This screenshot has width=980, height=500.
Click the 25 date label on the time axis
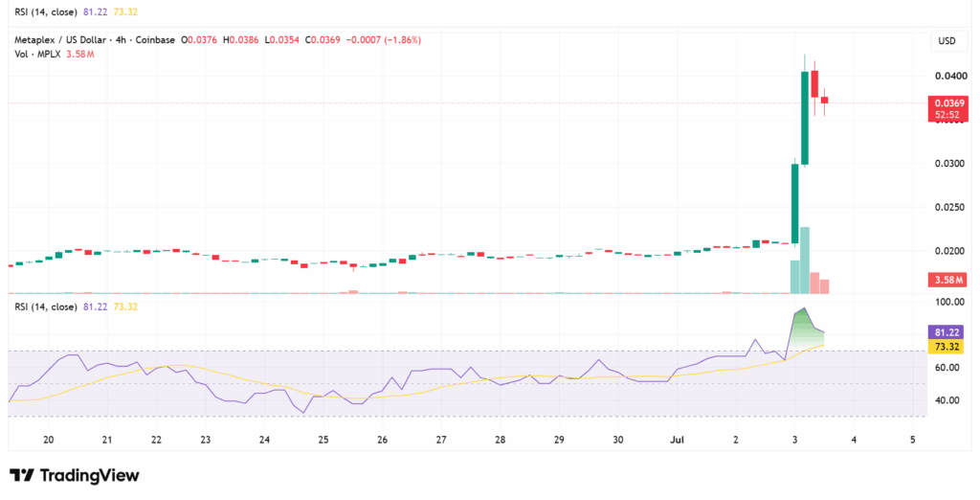323,440
